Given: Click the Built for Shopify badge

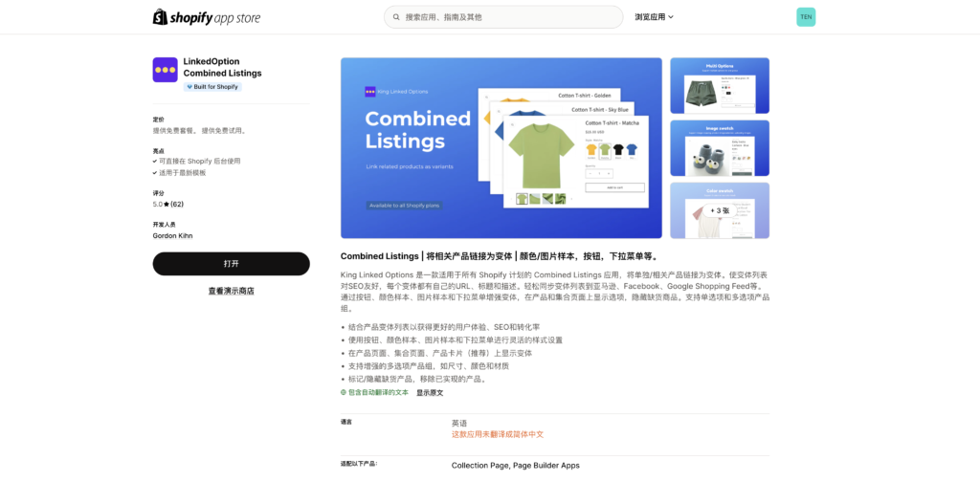Looking at the screenshot, I should 212,87.
